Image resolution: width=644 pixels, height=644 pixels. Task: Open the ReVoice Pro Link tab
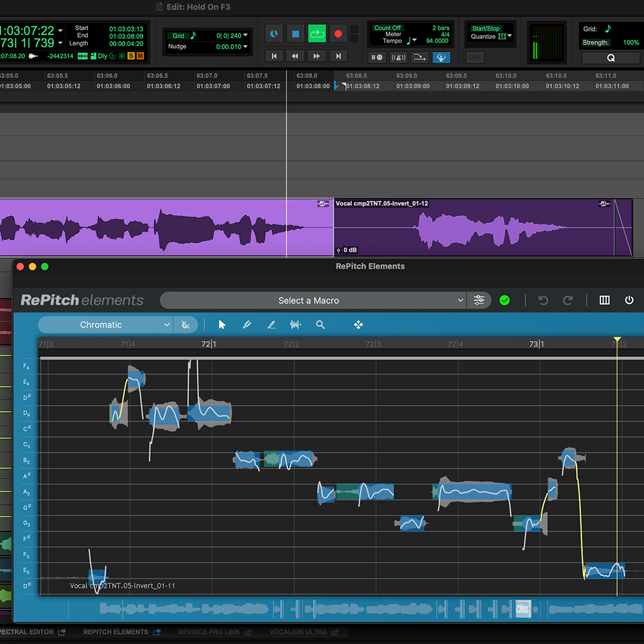click(215, 632)
